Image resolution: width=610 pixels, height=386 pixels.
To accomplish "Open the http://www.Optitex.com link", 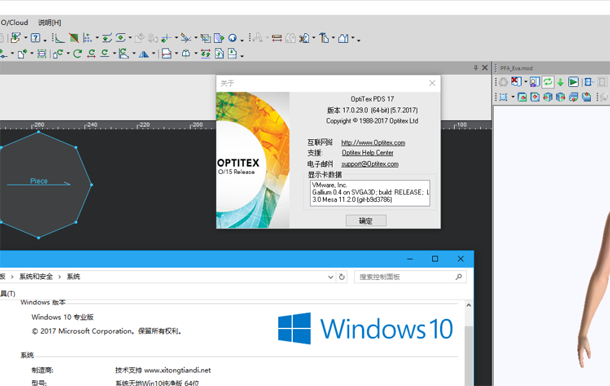I will pyautogui.click(x=373, y=142).
